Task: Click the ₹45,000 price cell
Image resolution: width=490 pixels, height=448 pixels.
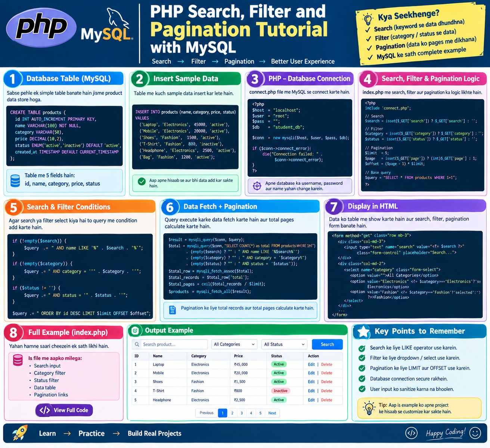Action: 241,364
